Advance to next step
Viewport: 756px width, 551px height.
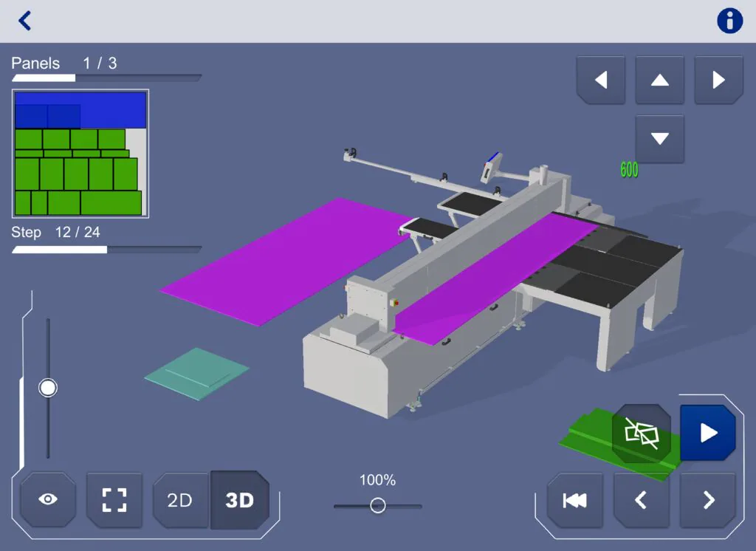(x=708, y=500)
